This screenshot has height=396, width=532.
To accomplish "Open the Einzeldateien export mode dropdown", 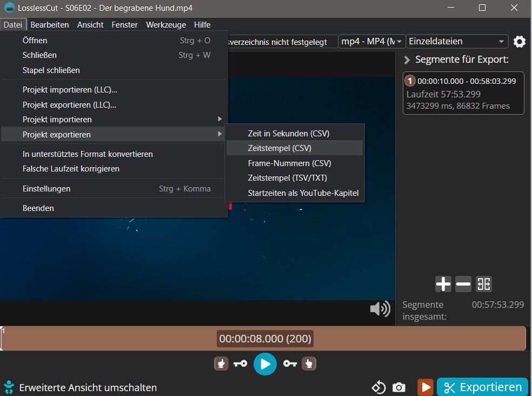I will (x=457, y=42).
